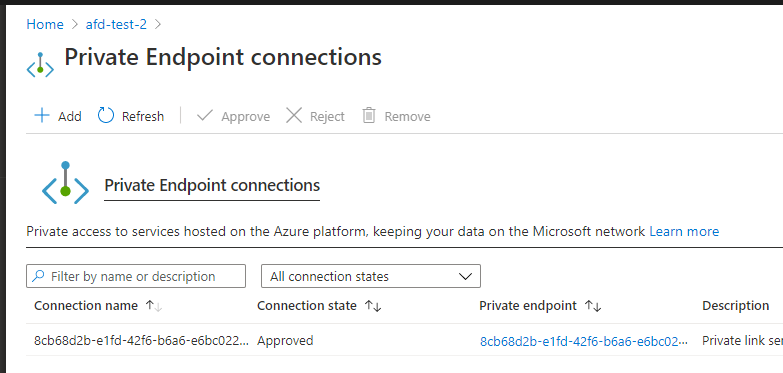Focus the Filter by name or description field
The width and height of the screenshot is (783, 373).
pos(136,276)
